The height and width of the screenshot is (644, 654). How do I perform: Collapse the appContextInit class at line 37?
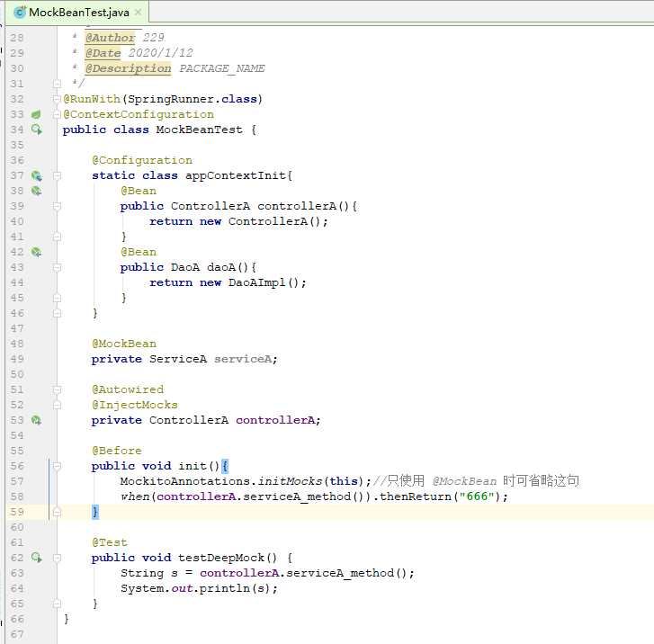pyautogui.click(x=58, y=175)
